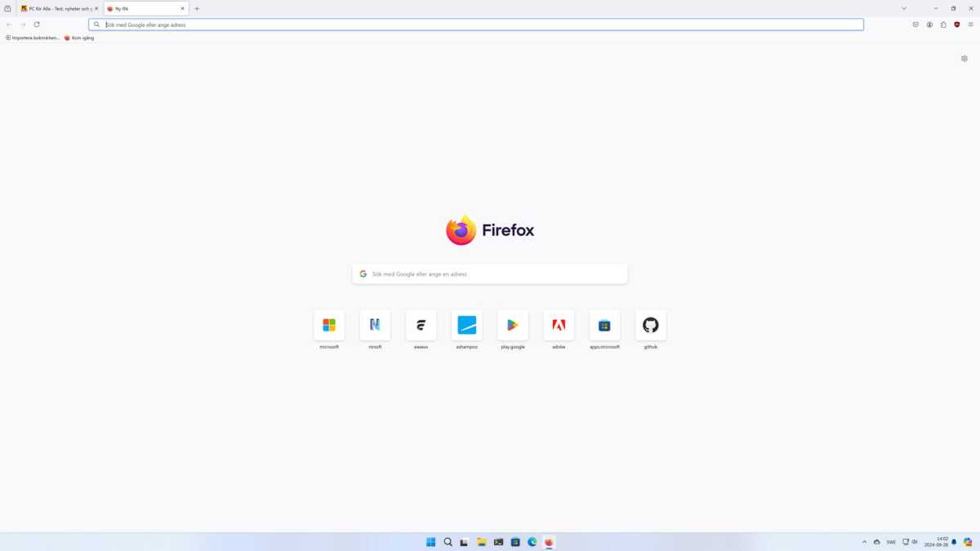Screen dimensions: 980x551
Task: Open the adobe shortcut tile
Action: pyautogui.click(x=559, y=325)
